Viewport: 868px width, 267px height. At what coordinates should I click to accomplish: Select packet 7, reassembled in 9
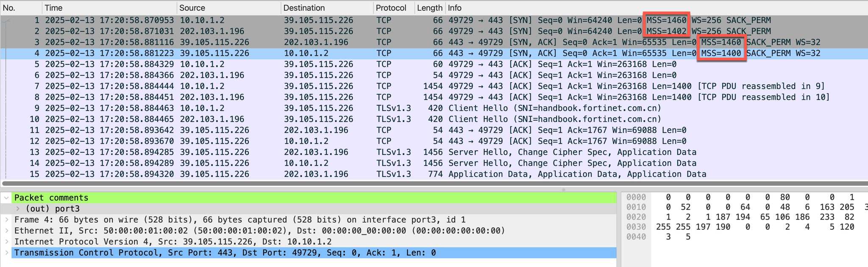pos(434,86)
